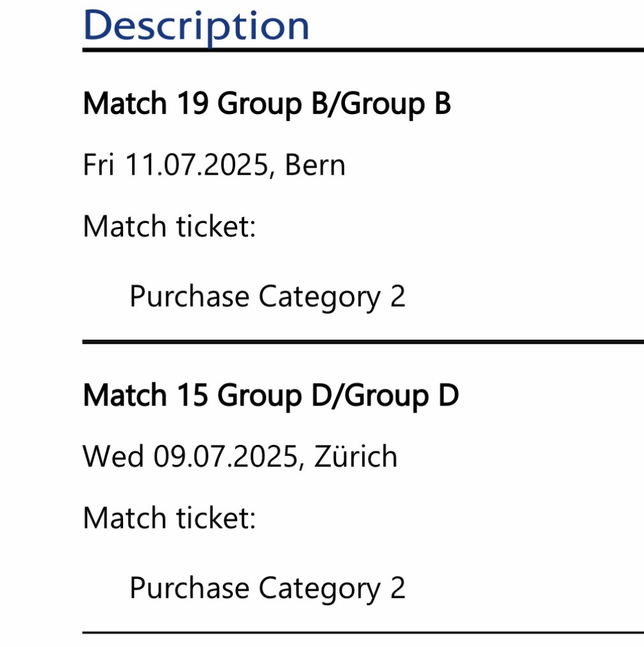Select Purchase Category 2 for Match 19
Viewport: 644px width, 647px height.
click(x=267, y=296)
